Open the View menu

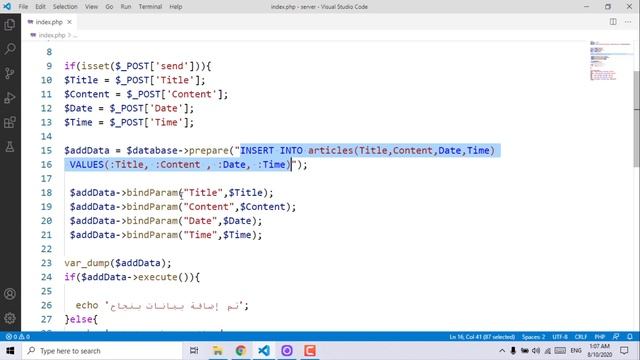point(91,7)
